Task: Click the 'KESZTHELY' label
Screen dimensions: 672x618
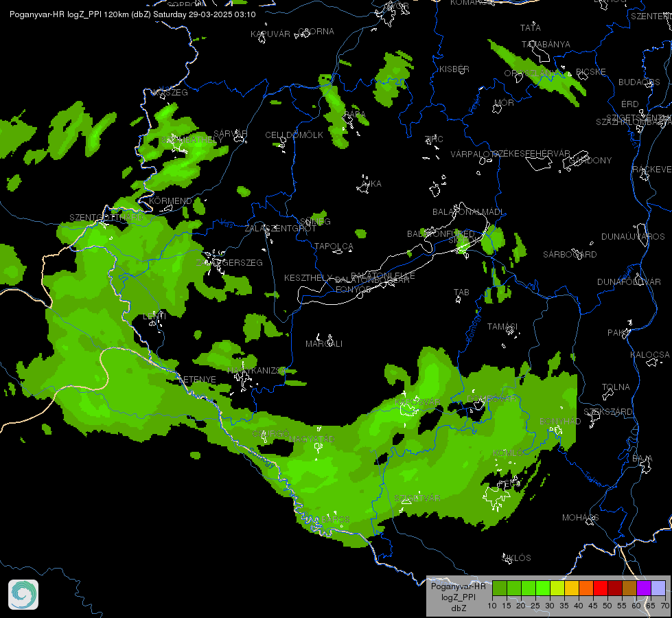Action: 308,278
